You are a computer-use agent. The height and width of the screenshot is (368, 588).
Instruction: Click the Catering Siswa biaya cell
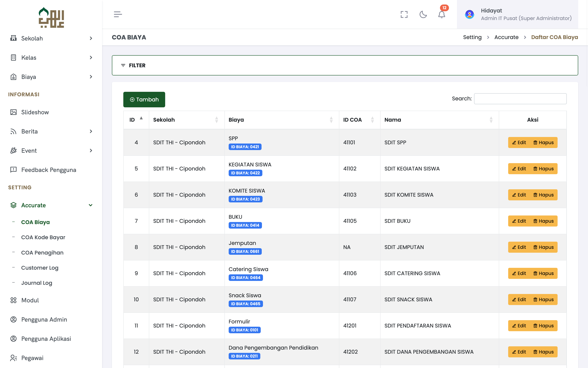click(x=282, y=273)
